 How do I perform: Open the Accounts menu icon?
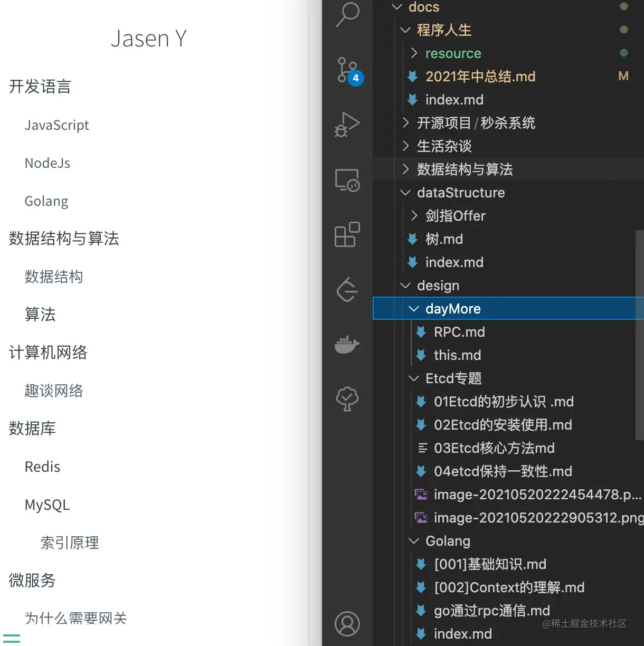click(x=347, y=624)
